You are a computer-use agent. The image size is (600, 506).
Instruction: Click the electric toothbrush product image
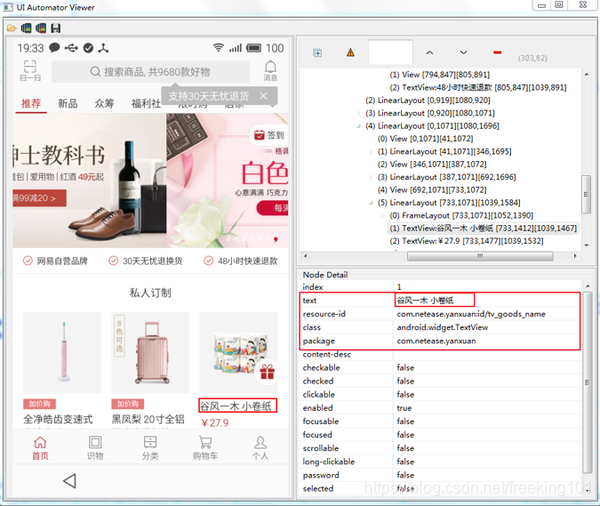coord(62,352)
